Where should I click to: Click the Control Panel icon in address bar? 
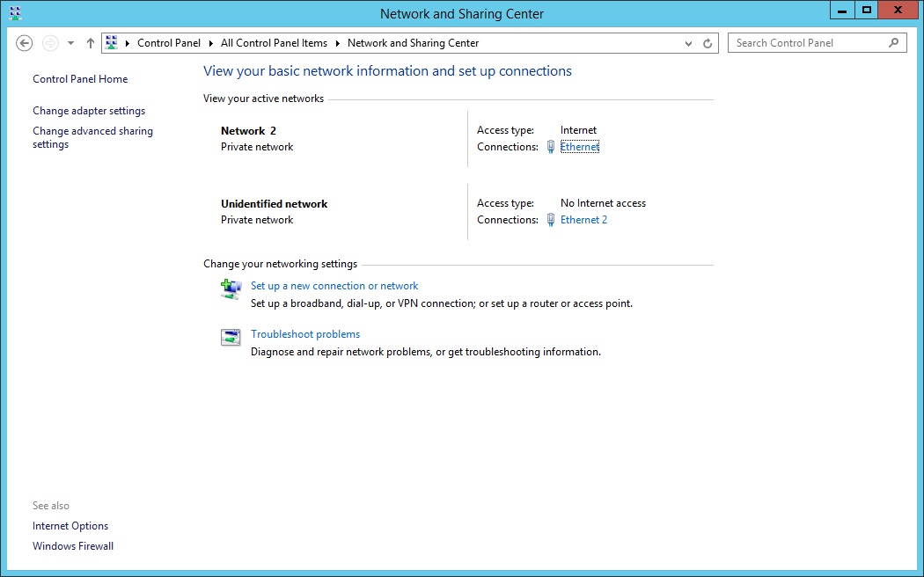112,43
